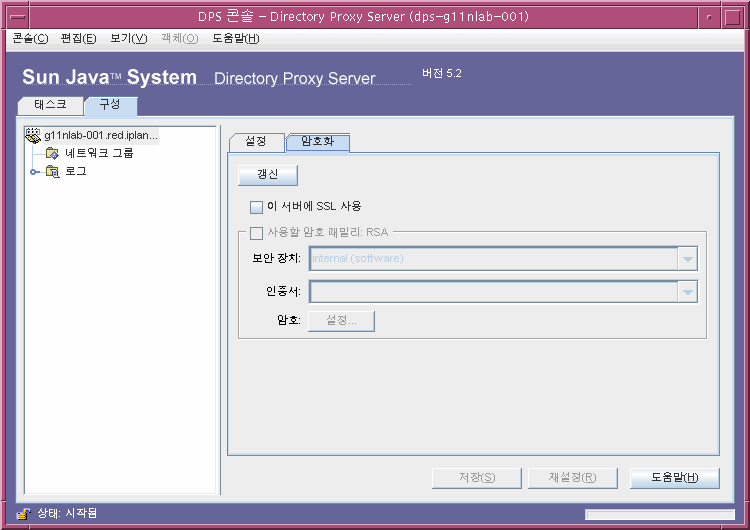Select the 구성 tab
Image resolution: width=750 pixels, height=530 pixels.
pyautogui.click(x=110, y=105)
